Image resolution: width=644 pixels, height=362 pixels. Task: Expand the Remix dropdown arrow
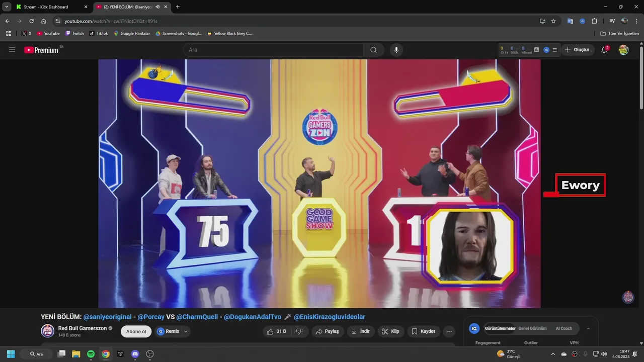pyautogui.click(x=186, y=331)
